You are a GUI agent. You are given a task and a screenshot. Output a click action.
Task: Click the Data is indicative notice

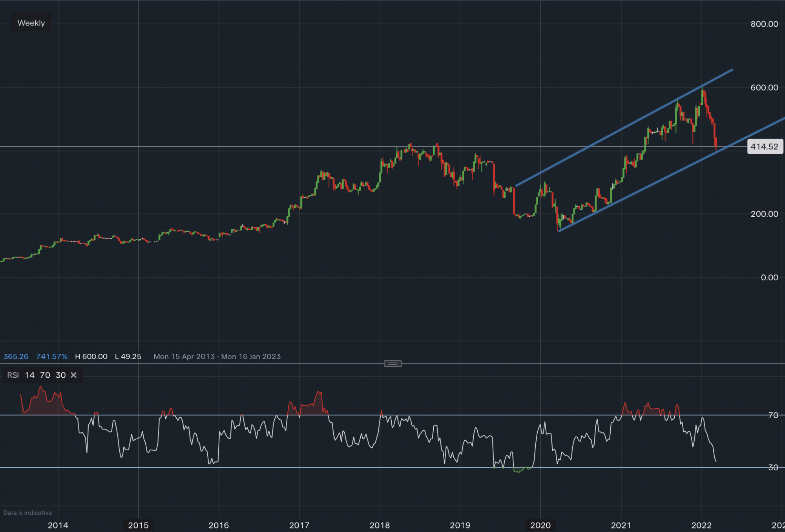coord(27,513)
